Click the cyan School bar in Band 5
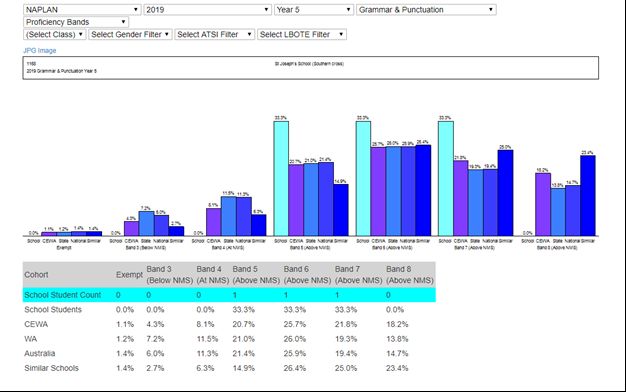The width and height of the screenshot is (626, 392). [281, 178]
